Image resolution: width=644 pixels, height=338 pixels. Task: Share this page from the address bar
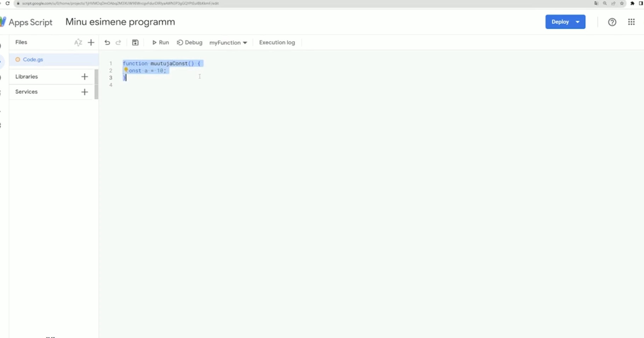(x=613, y=3)
